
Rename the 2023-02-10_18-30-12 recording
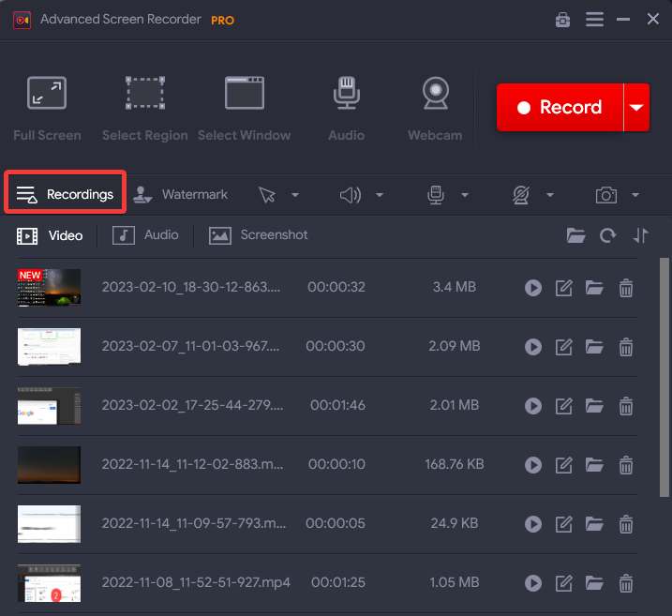563,288
